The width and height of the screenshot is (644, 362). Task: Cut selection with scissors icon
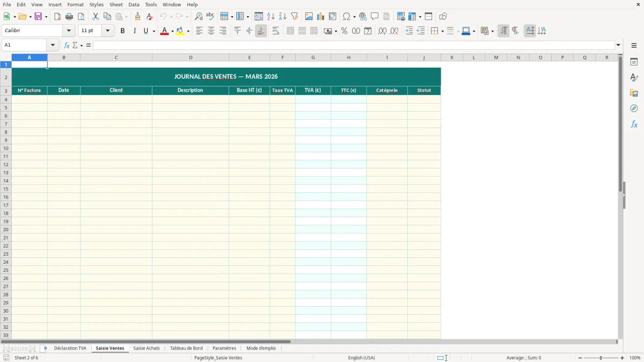(96, 17)
